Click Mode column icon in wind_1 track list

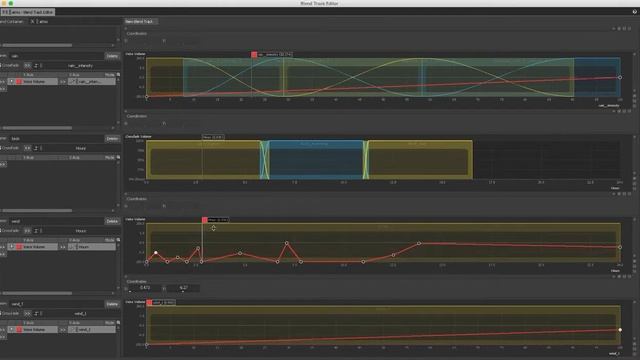click(x=118, y=322)
